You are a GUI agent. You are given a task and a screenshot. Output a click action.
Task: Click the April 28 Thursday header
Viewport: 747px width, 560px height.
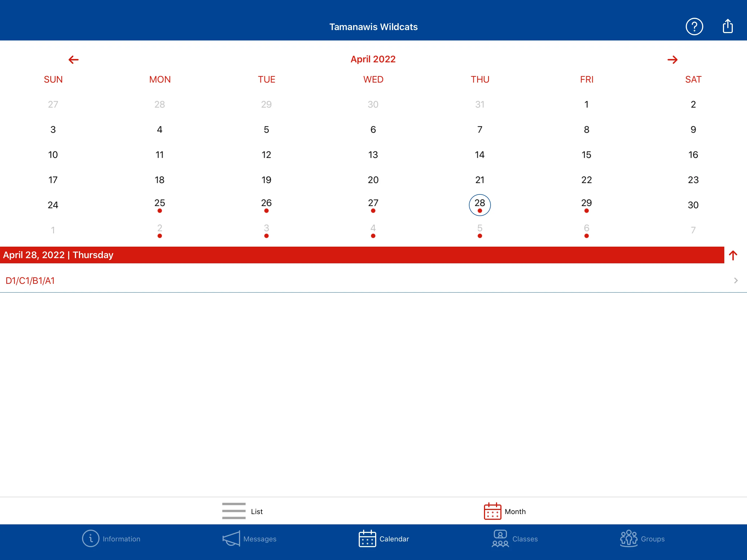tap(373, 254)
